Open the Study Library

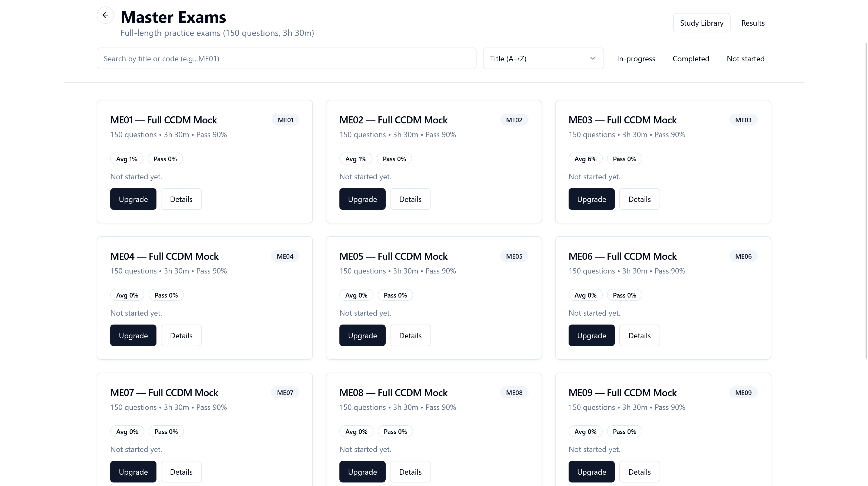click(x=702, y=23)
